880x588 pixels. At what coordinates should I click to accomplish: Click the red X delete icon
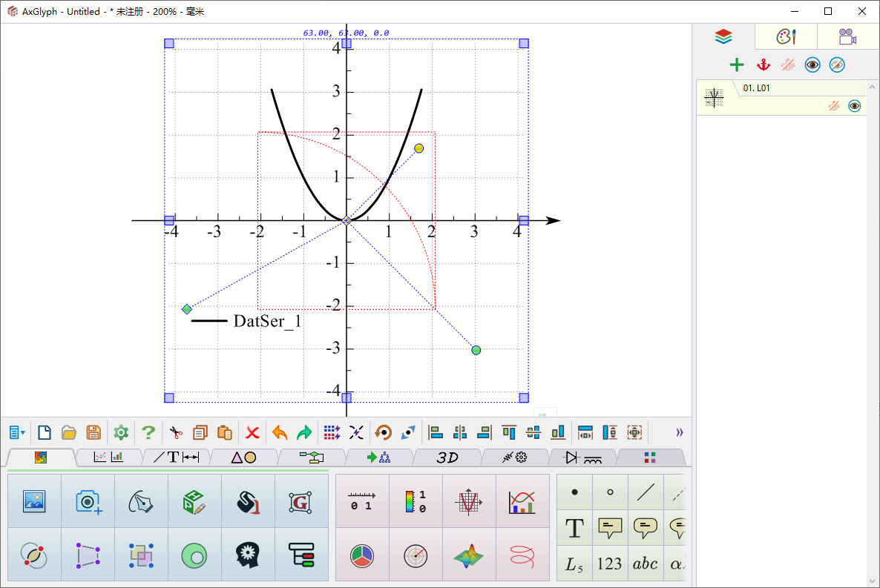[252, 432]
